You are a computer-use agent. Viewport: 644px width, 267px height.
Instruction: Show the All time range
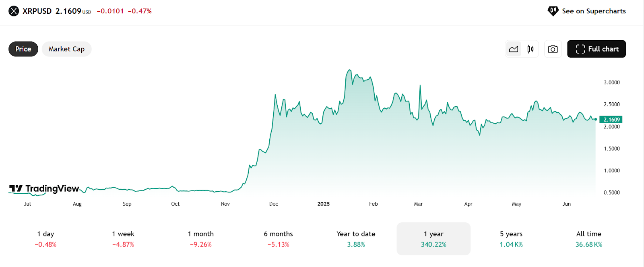[x=589, y=239]
